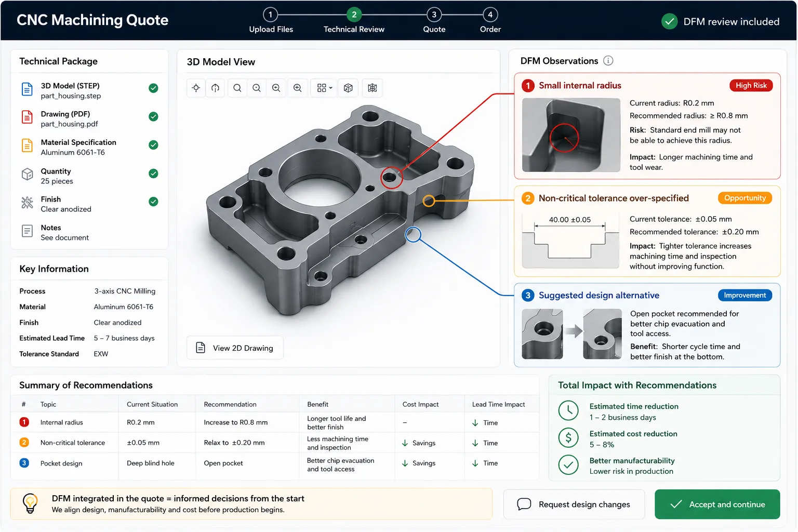Click the green check beside Material Specification
The width and height of the screenshot is (798, 532).
click(153, 145)
